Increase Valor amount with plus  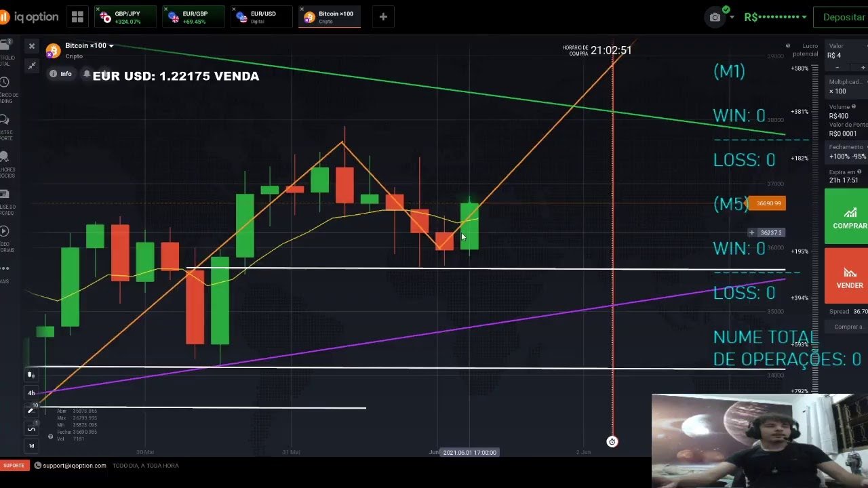[x=862, y=68]
